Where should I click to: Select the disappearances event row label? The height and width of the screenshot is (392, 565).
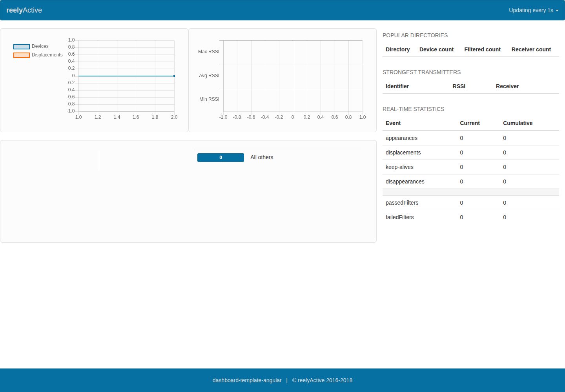[405, 181]
